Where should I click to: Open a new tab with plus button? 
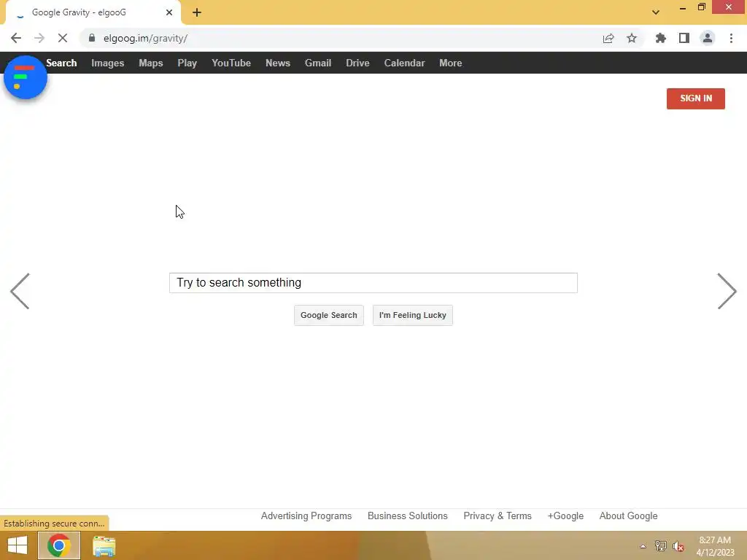click(x=197, y=12)
